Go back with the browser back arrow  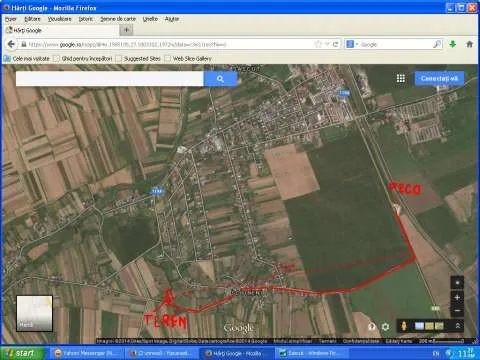(x=11, y=44)
